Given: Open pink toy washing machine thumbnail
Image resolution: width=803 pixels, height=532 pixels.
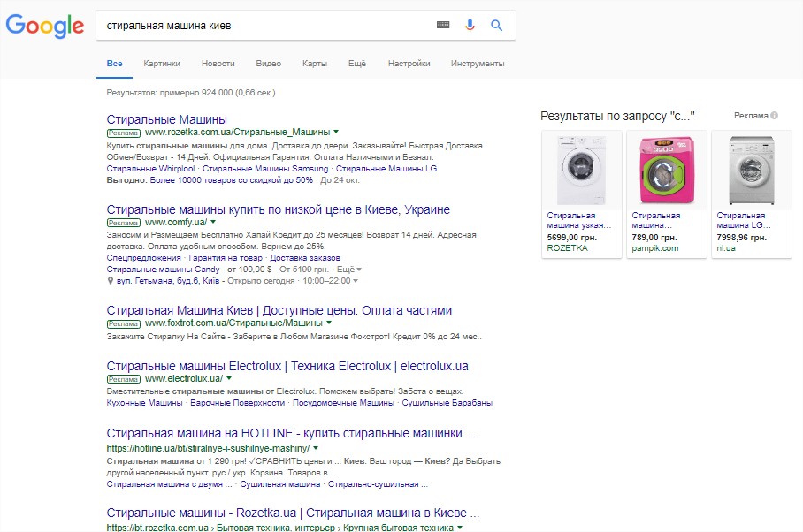Looking at the screenshot, I should click(x=667, y=171).
